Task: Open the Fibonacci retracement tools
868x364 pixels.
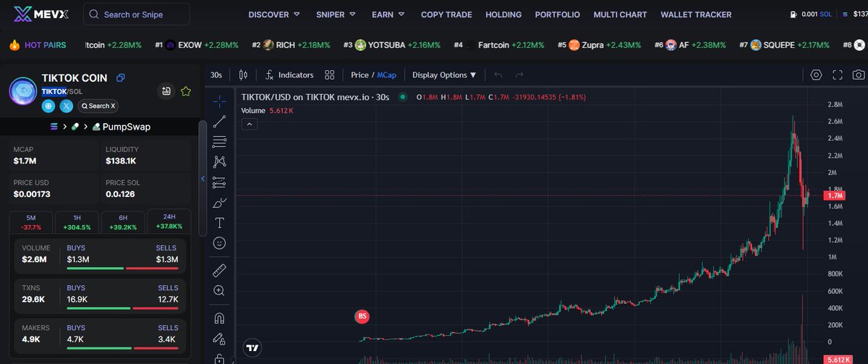Action: 220,142
